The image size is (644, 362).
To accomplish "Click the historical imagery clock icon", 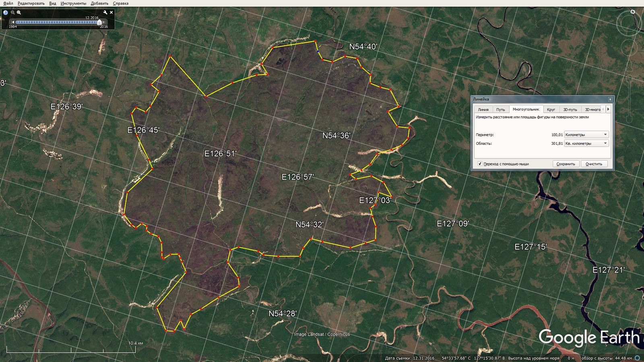I will click(x=6, y=12).
